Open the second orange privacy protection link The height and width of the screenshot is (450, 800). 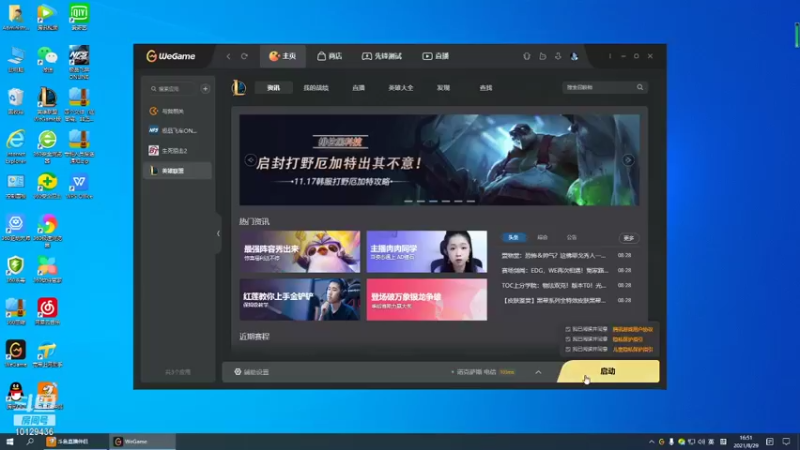pos(628,339)
